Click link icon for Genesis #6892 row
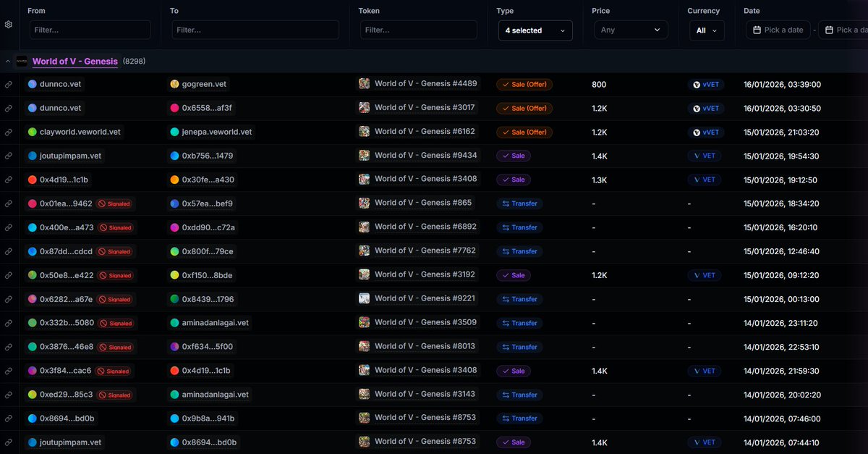Screen dimensions: 868x454 (x=8, y=227)
